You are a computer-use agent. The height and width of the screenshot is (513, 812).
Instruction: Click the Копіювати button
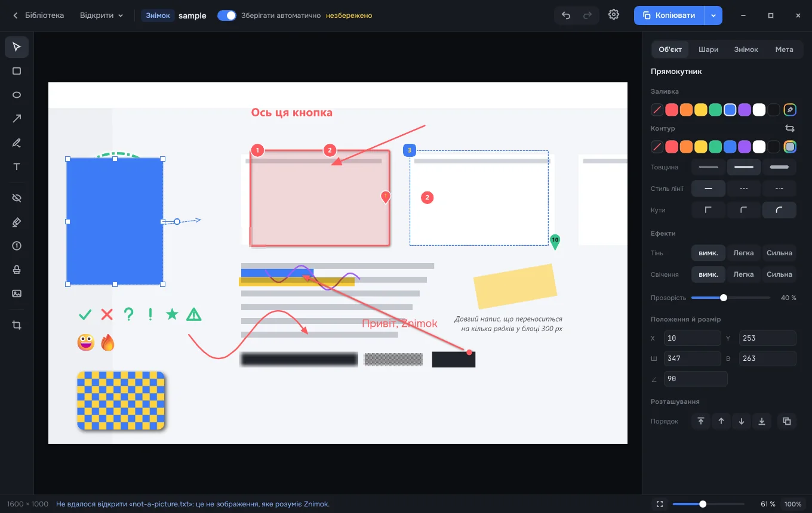point(669,16)
